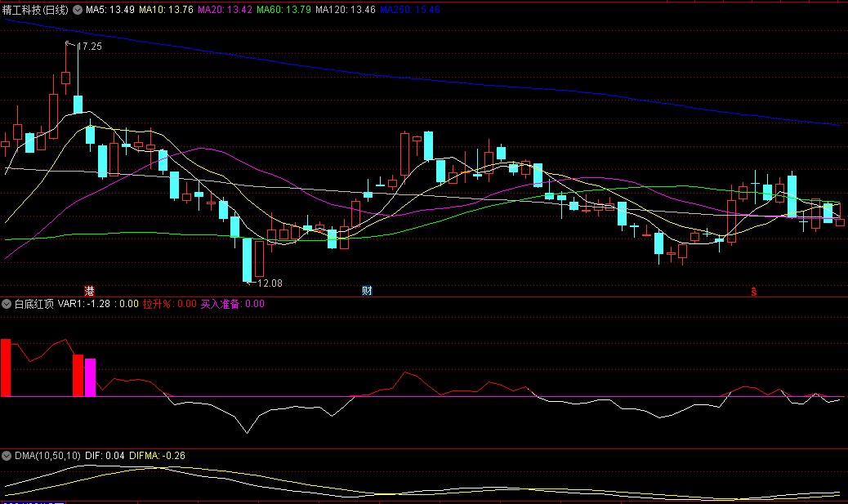Click the DMA(10,50,10) indicator name
The height and width of the screenshot is (504, 848).
[47, 456]
